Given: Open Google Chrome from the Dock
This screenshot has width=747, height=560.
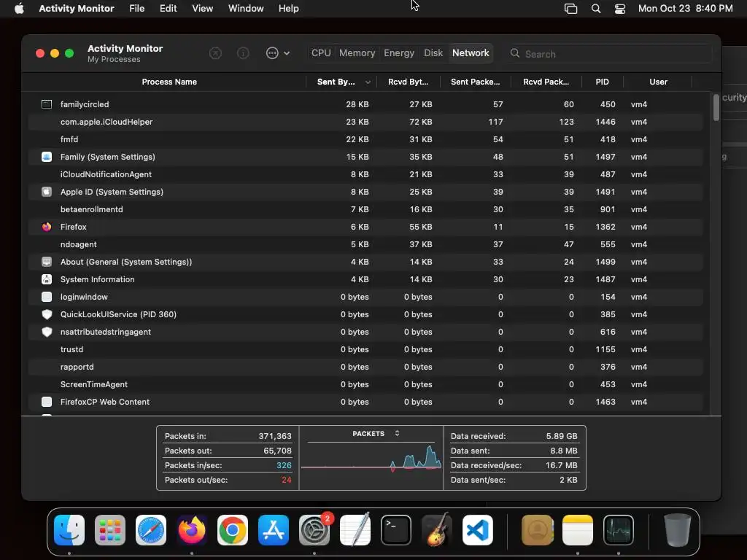Looking at the screenshot, I should [x=233, y=530].
